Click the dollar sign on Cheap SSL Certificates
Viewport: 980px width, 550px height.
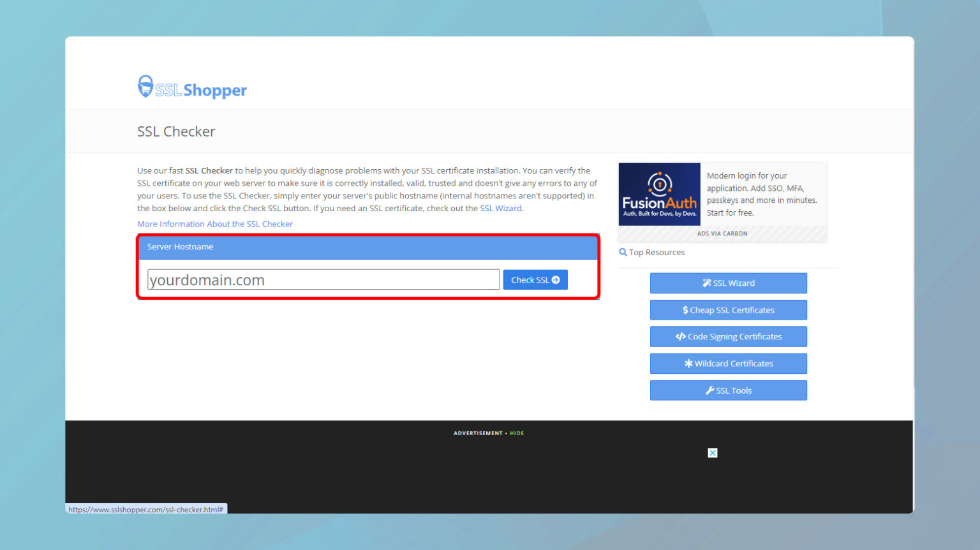(x=685, y=310)
